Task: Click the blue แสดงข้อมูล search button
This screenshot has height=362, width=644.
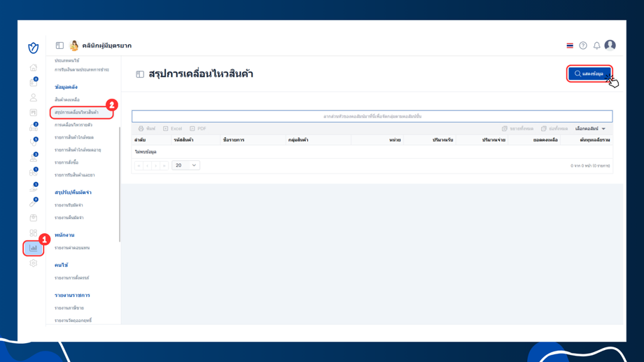Action: tap(589, 74)
